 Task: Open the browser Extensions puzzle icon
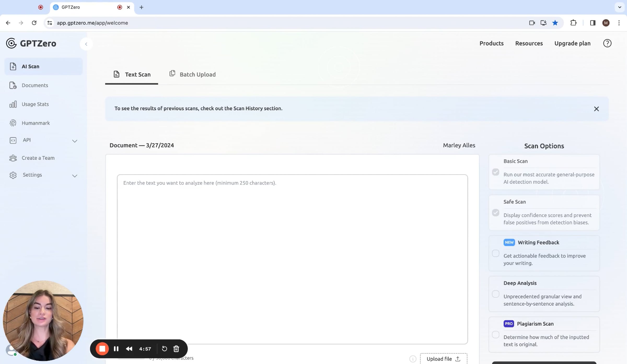(573, 23)
